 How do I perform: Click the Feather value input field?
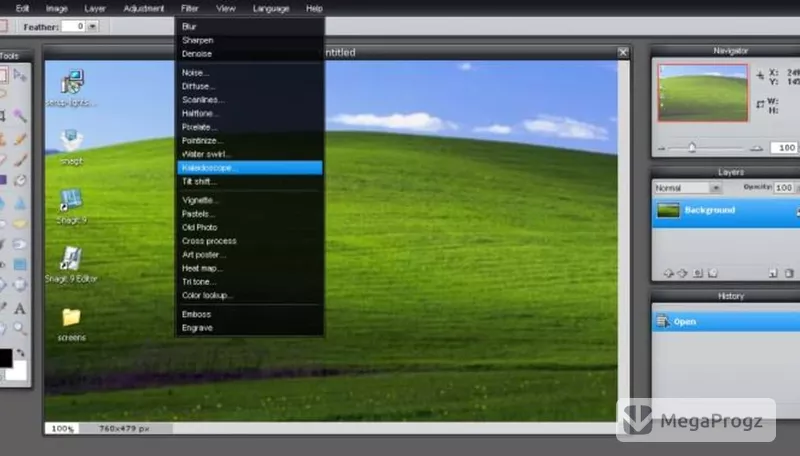coord(73,26)
